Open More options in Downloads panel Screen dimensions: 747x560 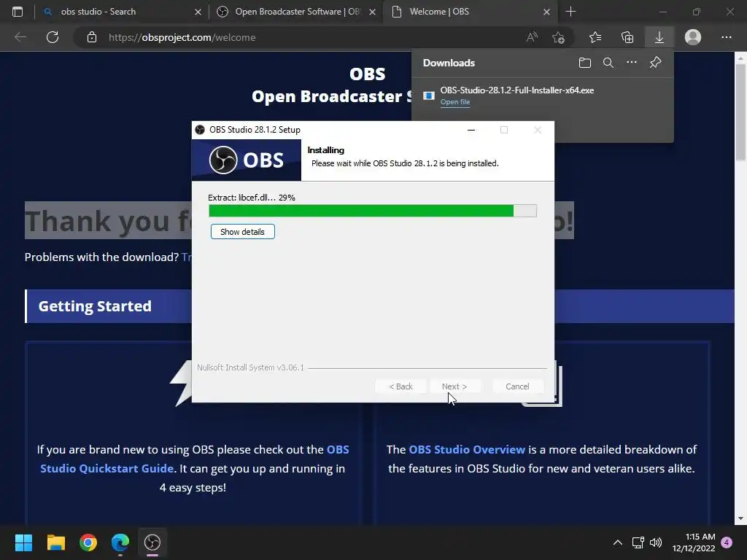[x=632, y=63]
